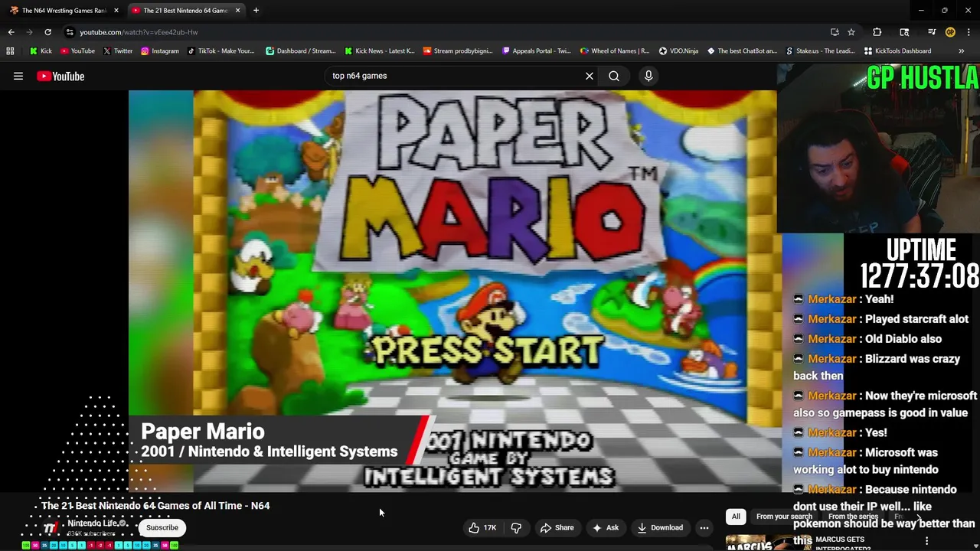
Task: Open Nintendo Life channel avatar
Action: (49, 527)
